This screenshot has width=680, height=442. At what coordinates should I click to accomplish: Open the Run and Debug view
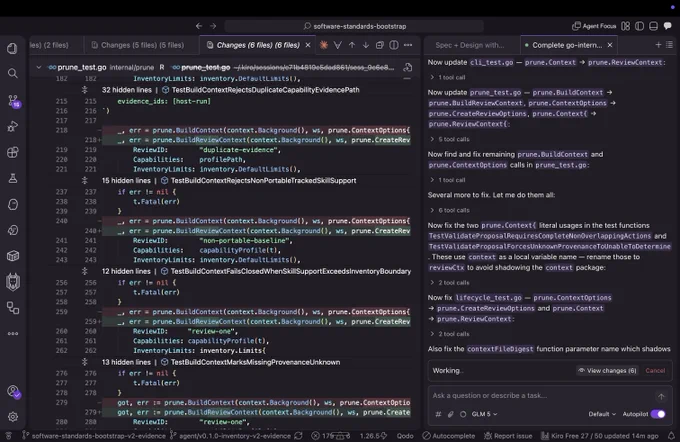[x=13, y=127]
